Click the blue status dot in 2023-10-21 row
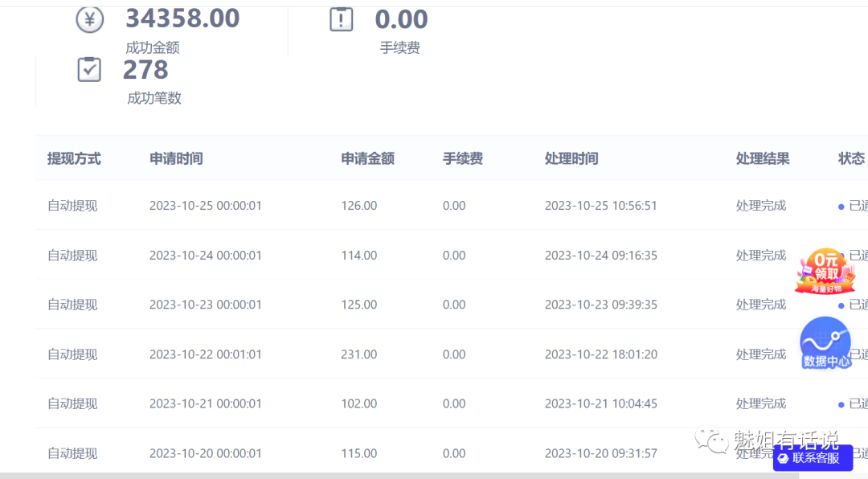This screenshot has height=479, width=868. 841,404
